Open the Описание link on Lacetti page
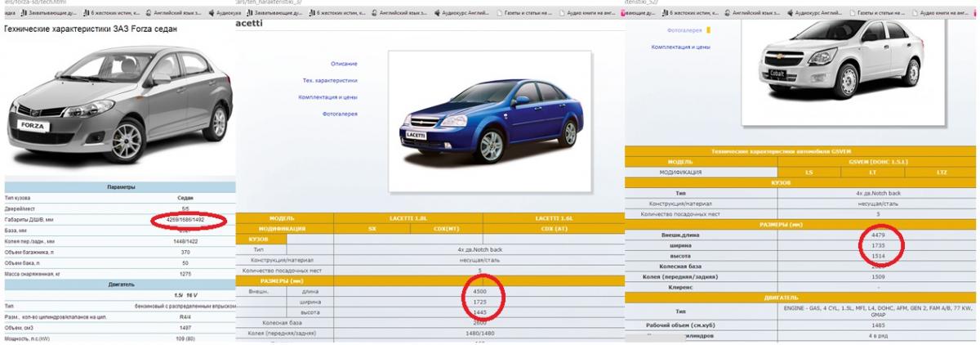Image resolution: width=980 pixels, height=345 pixels. (x=344, y=64)
